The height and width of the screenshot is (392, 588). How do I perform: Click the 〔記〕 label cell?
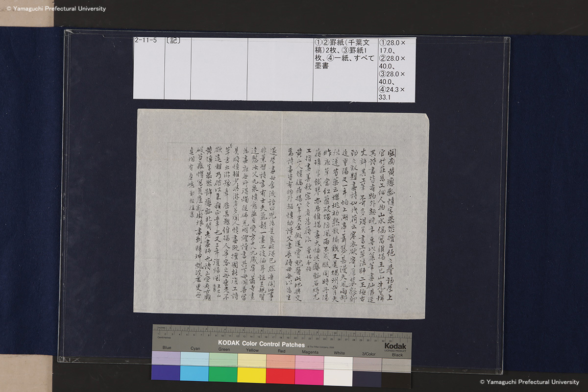[177, 69]
